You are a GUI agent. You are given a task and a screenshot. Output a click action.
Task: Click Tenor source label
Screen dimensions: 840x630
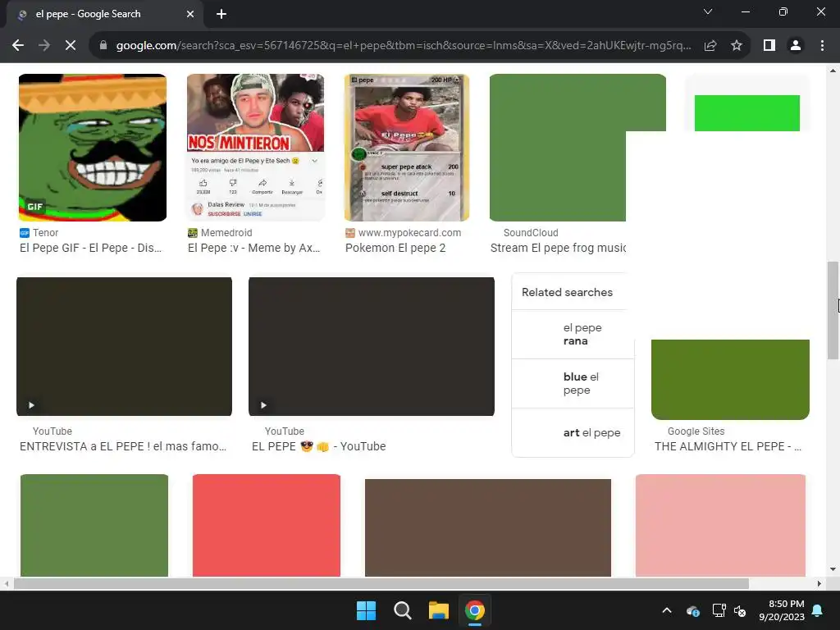[x=46, y=232]
